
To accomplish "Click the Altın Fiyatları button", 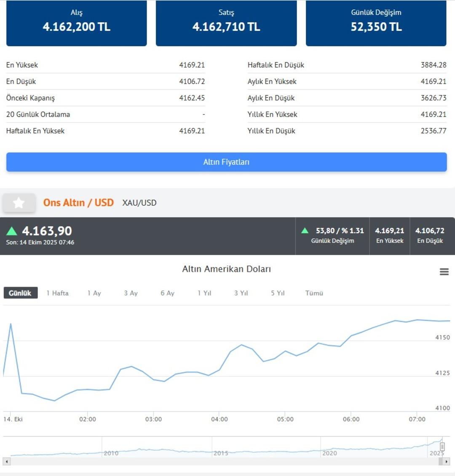I will point(226,162).
